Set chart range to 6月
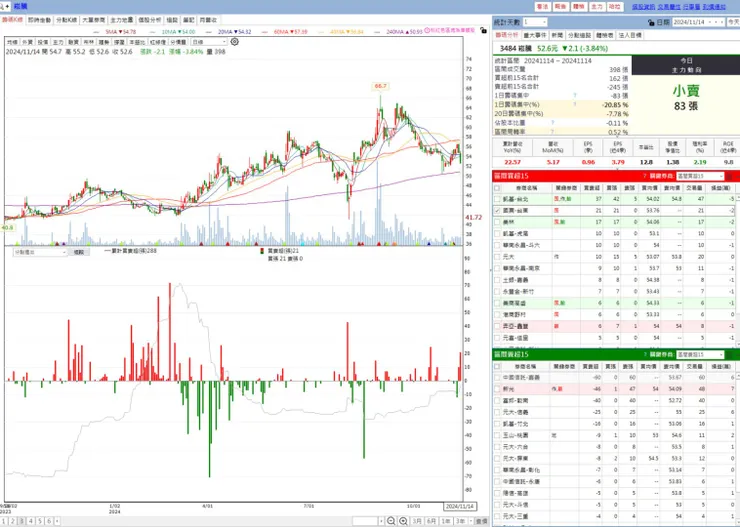 pos(431,521)
